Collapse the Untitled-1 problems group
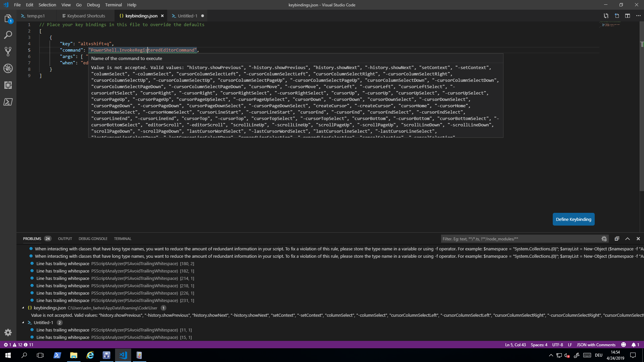Viewport: 644px width, 362px height. [23, 322]
